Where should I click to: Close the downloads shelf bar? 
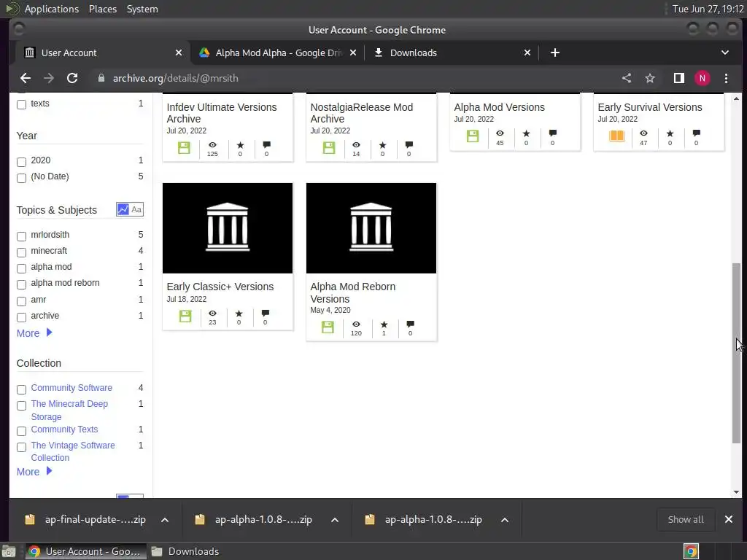[729, 519]
